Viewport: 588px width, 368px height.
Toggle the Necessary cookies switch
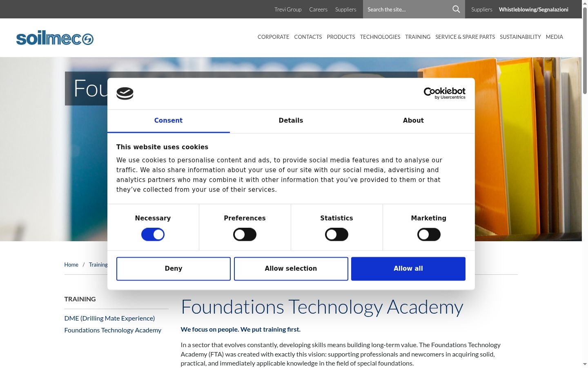(153, 234)
